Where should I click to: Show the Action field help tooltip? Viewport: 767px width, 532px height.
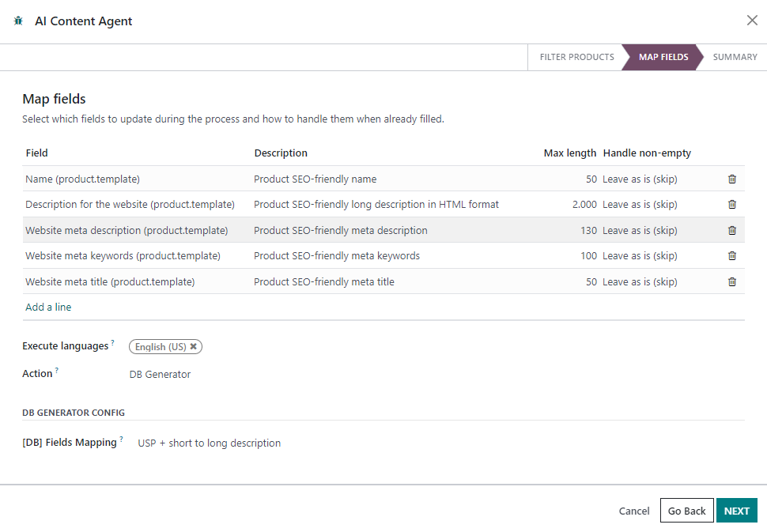click(x=57, y=370)
